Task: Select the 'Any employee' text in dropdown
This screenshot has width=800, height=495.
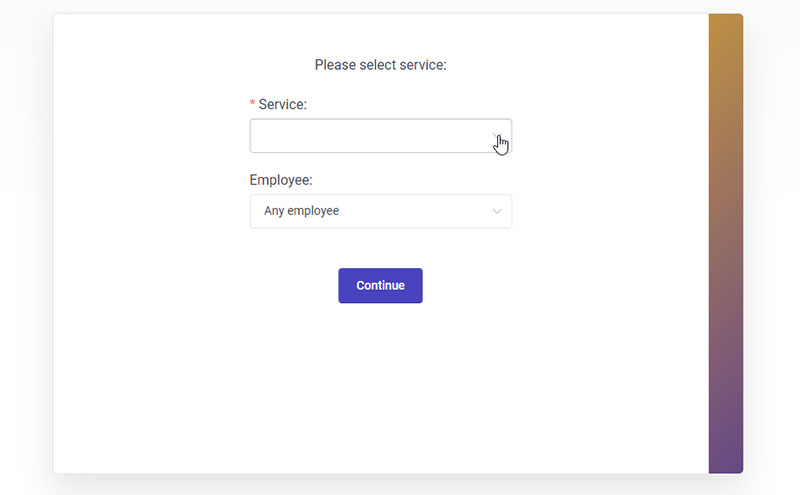Action: [302, 211]
